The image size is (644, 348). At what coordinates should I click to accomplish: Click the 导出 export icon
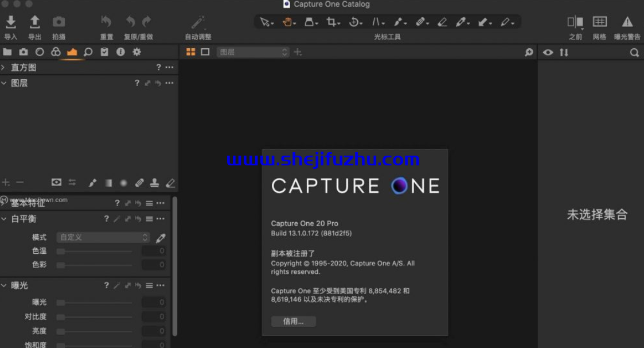pos(35,22)
